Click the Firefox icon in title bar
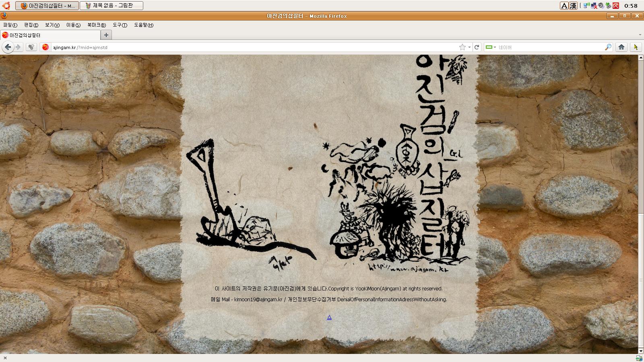 pyautogui.click(x=4, y=16)
